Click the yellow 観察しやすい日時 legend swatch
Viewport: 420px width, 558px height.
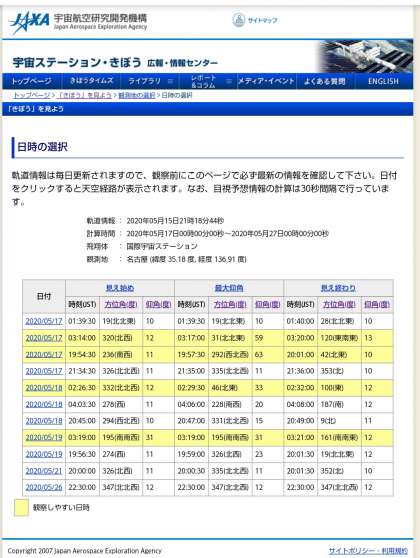click(x=21, y=507)
